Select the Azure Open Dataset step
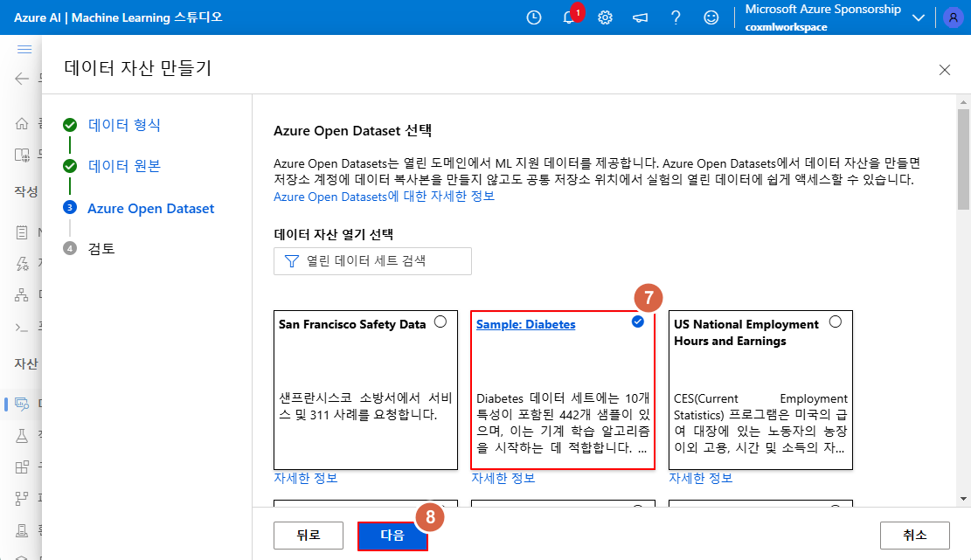971x560 pixels. click(150, 209)
